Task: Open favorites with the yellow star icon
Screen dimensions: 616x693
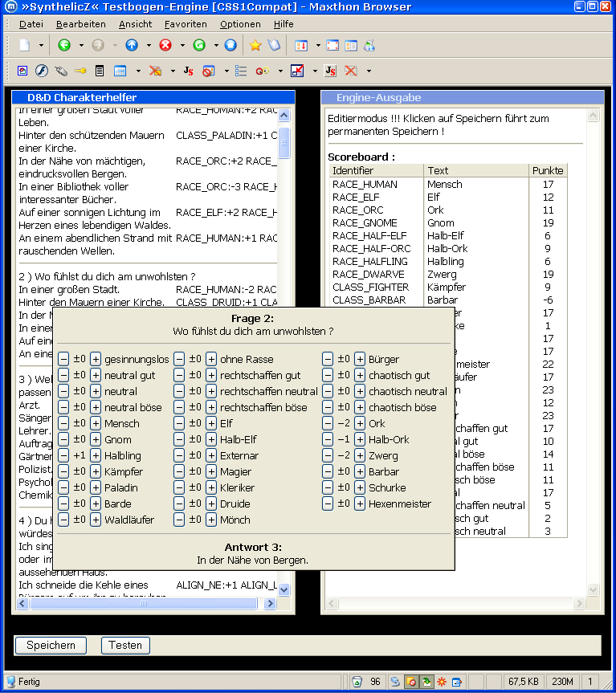Action: point(255,45)
